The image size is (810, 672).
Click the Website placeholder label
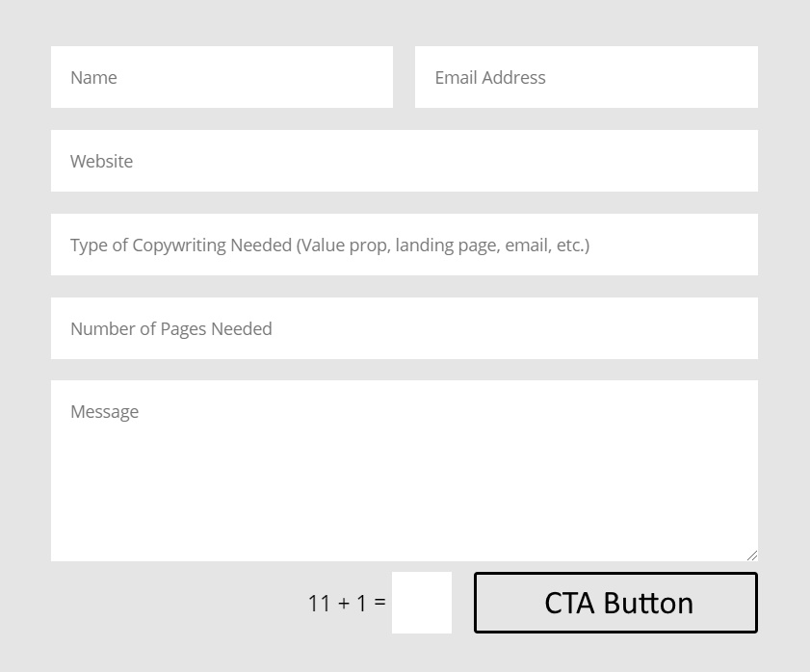coord(101,161)
